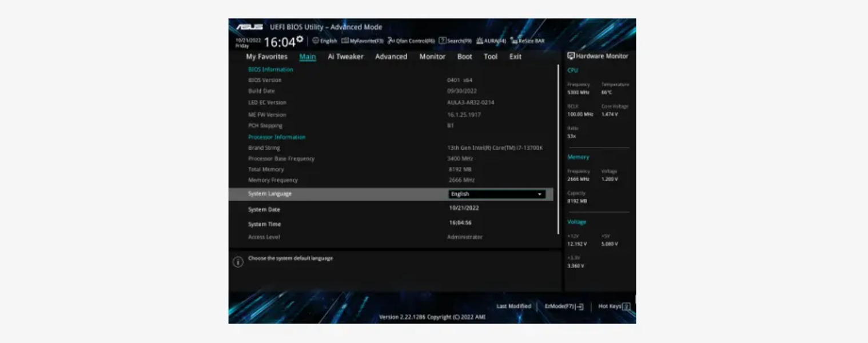This screenshot has height=343, width=868.
Task: Click the PCH Stepping label
Action: pyautogui.click(x=265, y=126)
